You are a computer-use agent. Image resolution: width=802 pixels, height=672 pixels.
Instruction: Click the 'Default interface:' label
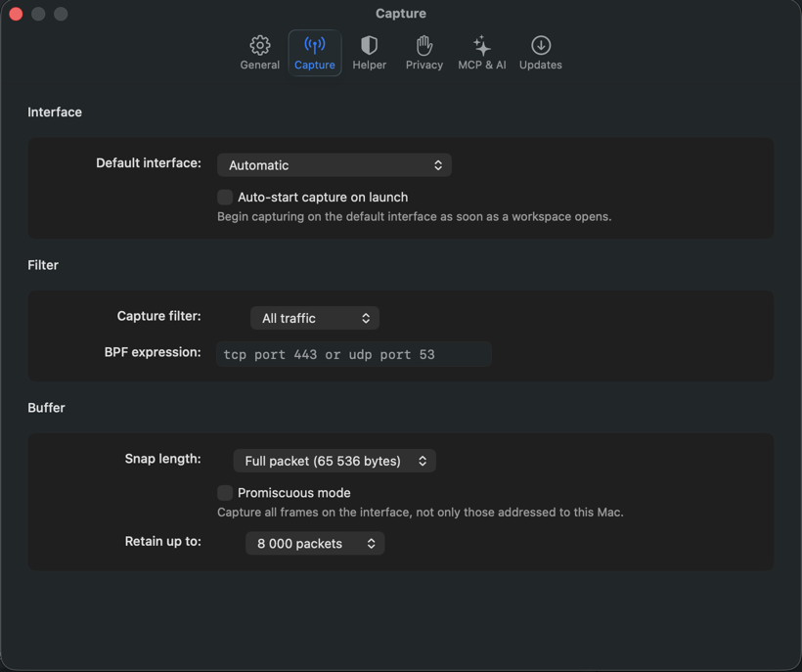point(149,162)
